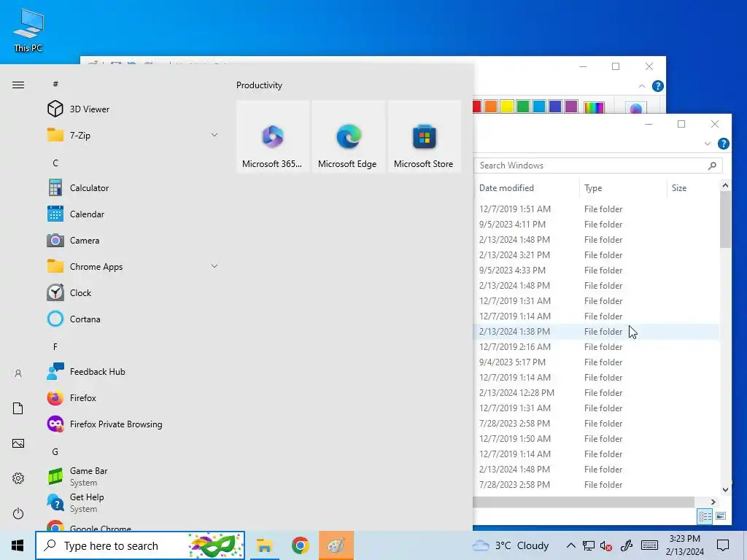Collapse the Paint ribbon chevron
Screen dimensions: 747x560
pos(642,86)
